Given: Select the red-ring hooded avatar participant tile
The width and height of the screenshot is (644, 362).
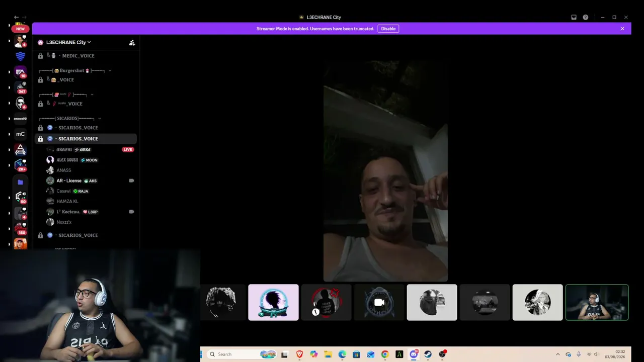Looking at the screenshot, I should (x=326, y=302).
